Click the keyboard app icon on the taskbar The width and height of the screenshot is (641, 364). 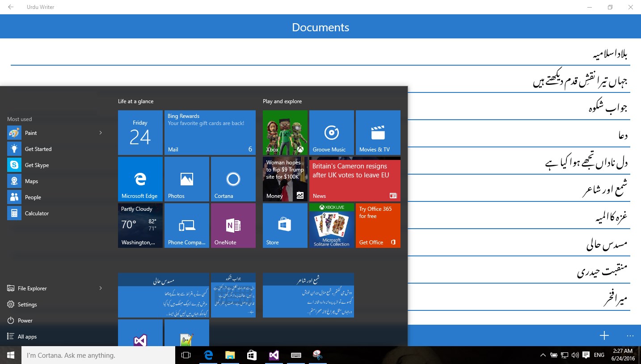coord(295,355)
